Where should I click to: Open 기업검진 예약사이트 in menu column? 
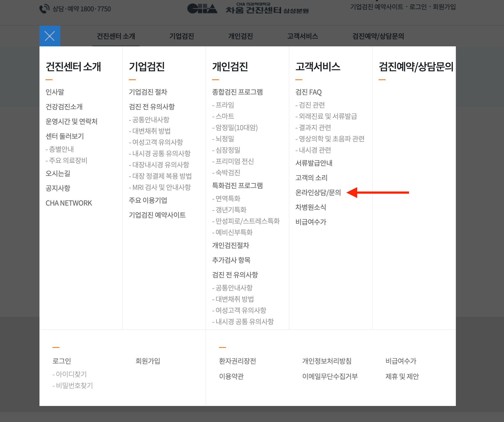pyautogui.click(x=157, y=215)
